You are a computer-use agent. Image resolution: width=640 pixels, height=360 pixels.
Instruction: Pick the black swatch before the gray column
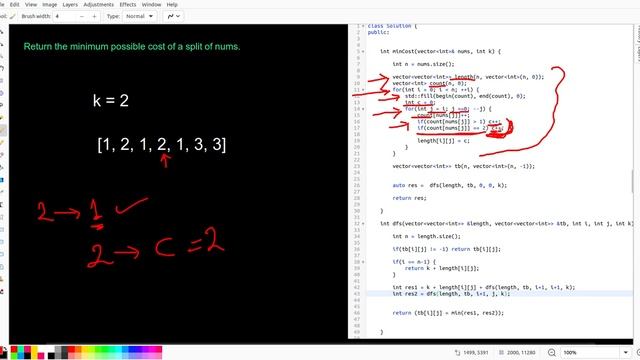click(x=51, y=356)
